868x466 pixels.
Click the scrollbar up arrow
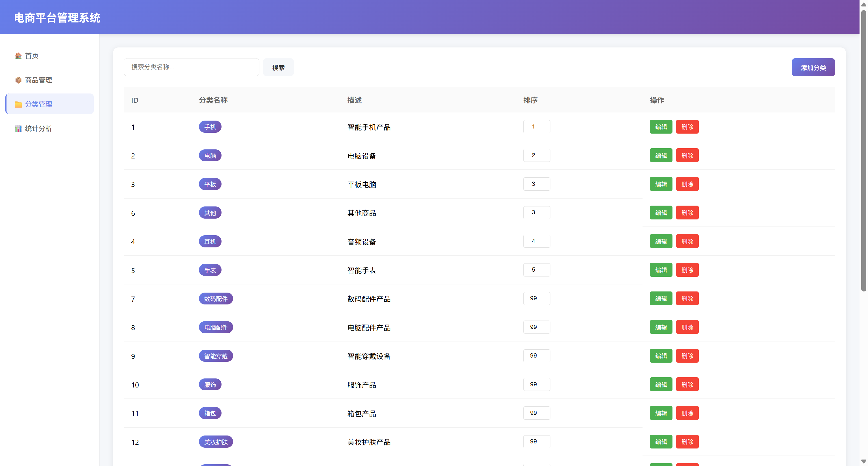coord(863,4)
